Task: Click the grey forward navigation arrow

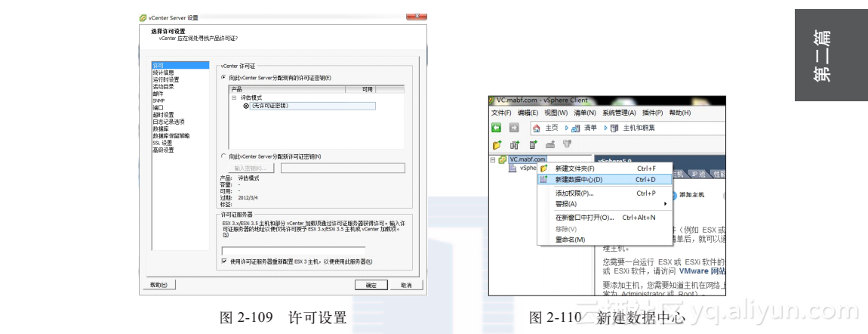Action: pos(514,128)
